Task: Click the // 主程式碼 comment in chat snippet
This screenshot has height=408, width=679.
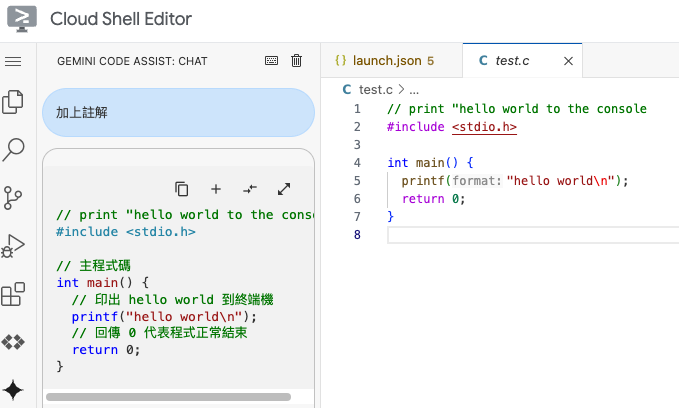Action: [x=94, y=266]
